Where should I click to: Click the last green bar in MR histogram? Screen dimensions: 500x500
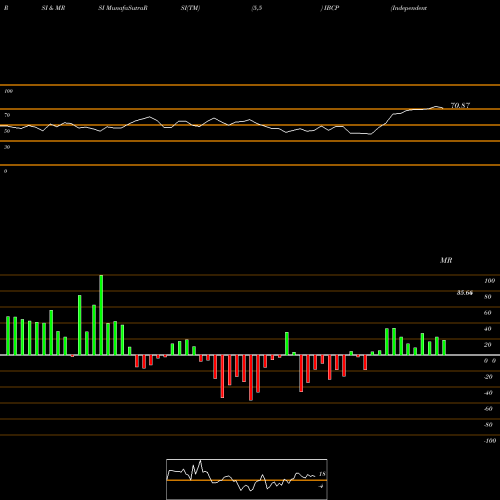(444, 347)
